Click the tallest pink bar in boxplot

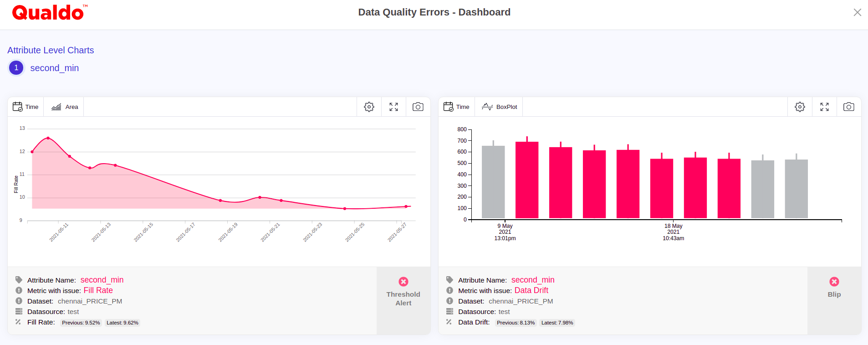tap(527, 180)
